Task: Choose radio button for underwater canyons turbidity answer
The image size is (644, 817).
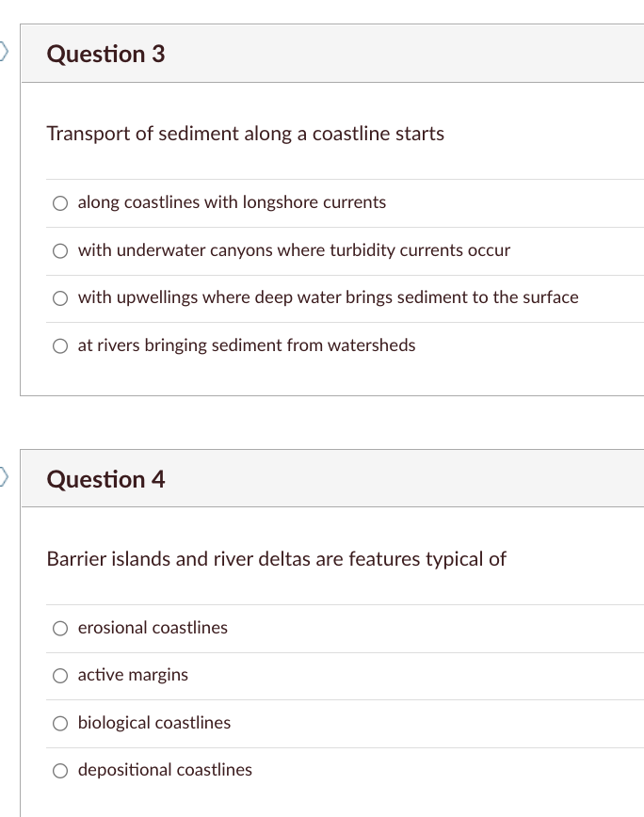Action: (x=61, y=251)
